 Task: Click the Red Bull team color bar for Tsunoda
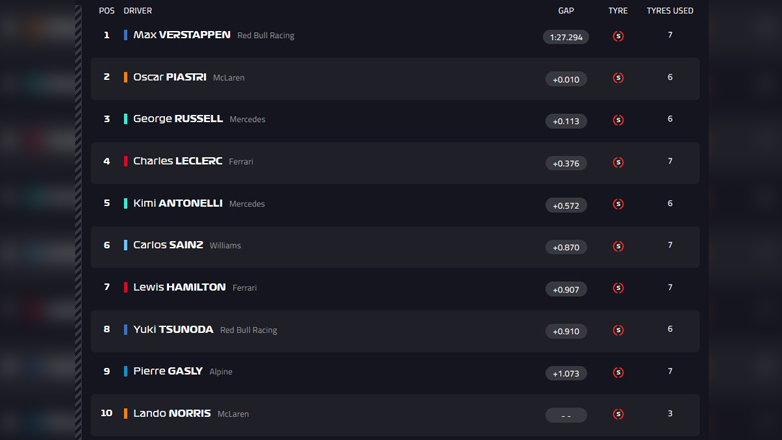click(126, 329)
